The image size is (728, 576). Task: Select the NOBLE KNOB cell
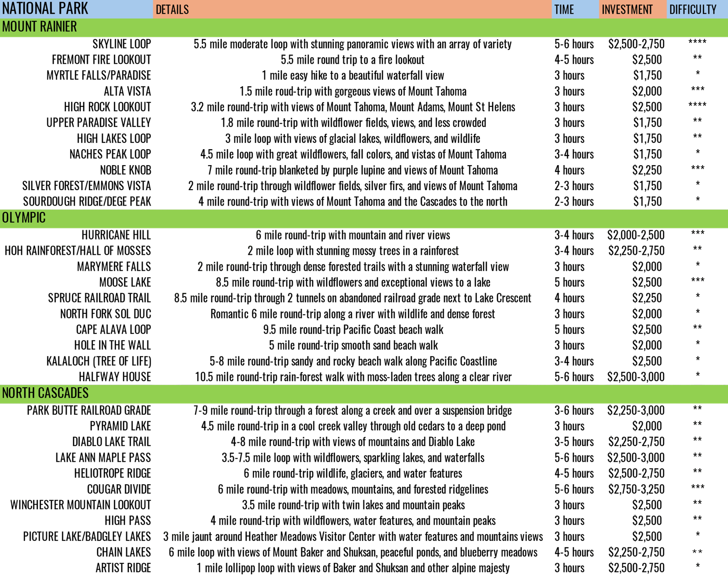tap(126, 170)
